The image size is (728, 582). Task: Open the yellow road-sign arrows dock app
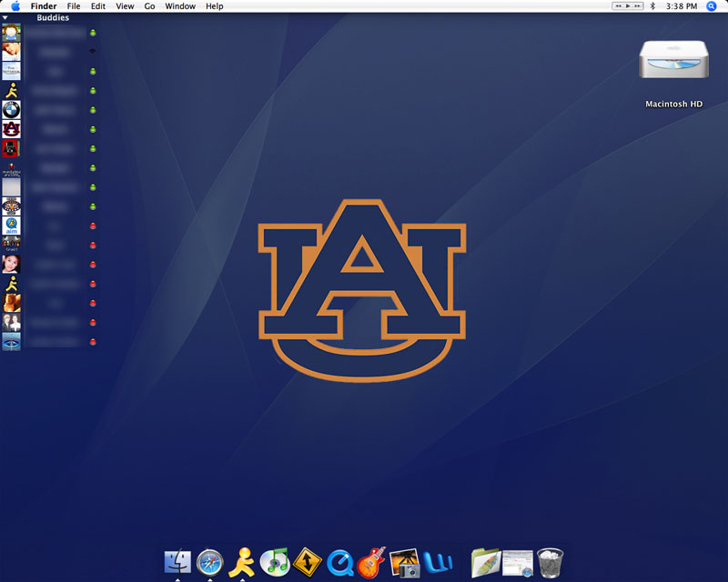pos(308,563)
